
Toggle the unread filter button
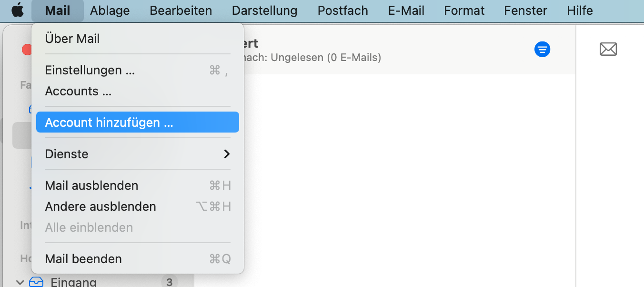click(x=542, y=49)
